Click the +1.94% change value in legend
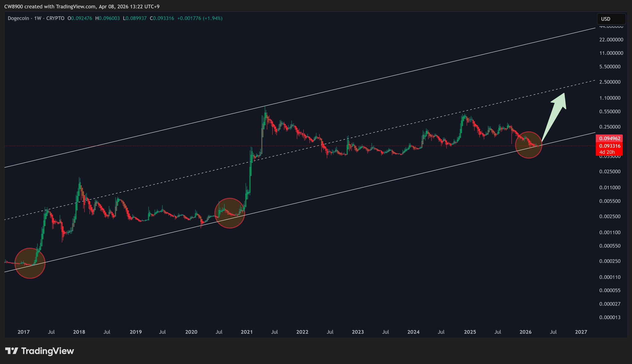 [x=212, y=18]
